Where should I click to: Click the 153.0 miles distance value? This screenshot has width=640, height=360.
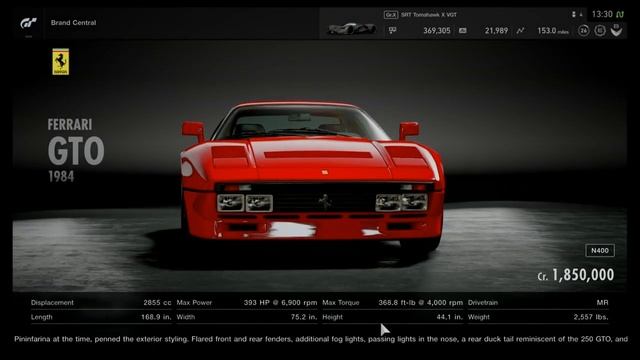point(553,31)
